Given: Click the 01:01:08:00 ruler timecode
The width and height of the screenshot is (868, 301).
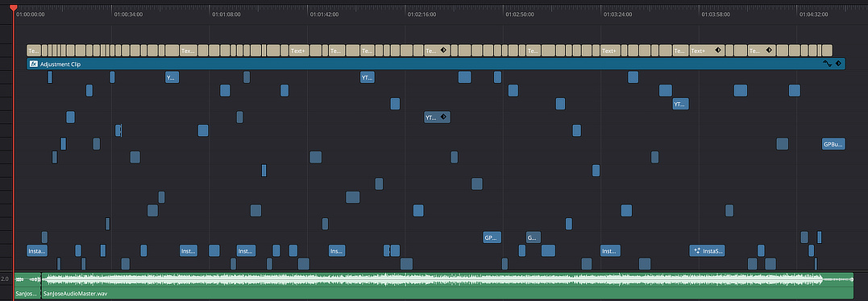Looking at the screenshot, I should (226, 14).
